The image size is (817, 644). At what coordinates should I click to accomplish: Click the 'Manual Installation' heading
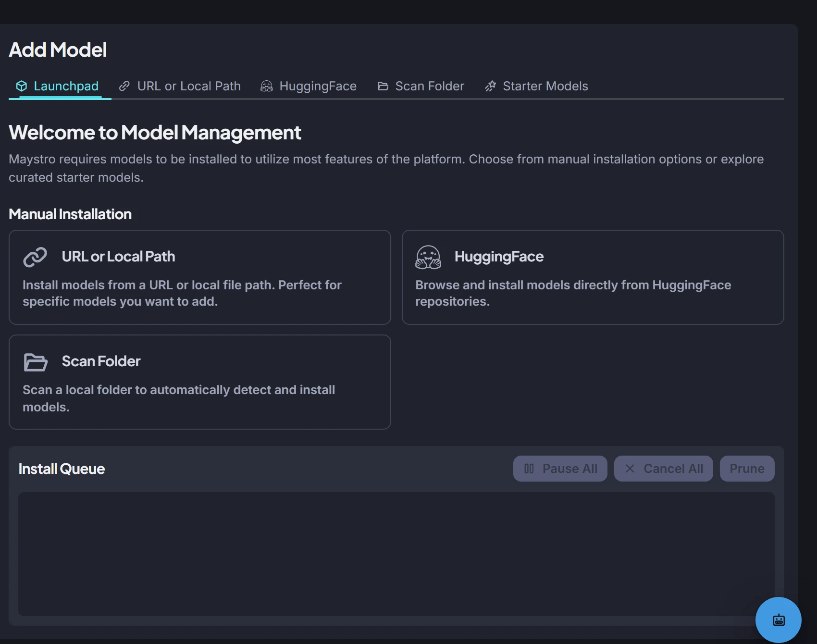point(70,214)
